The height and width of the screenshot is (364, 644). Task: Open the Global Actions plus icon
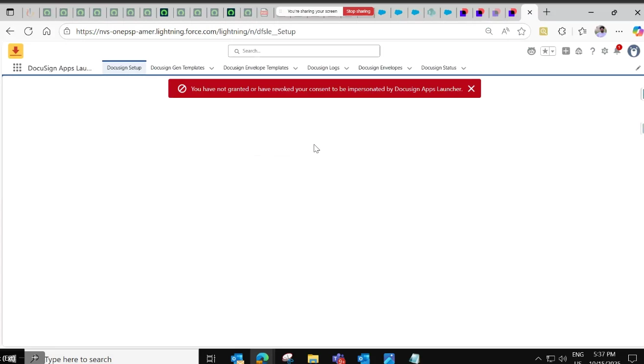(x=566, y=51)
